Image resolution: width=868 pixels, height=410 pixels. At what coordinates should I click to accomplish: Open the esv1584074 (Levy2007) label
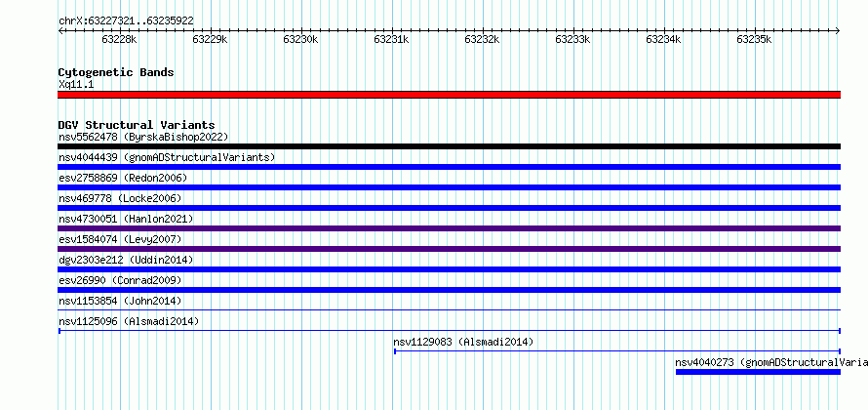point(120,239)
